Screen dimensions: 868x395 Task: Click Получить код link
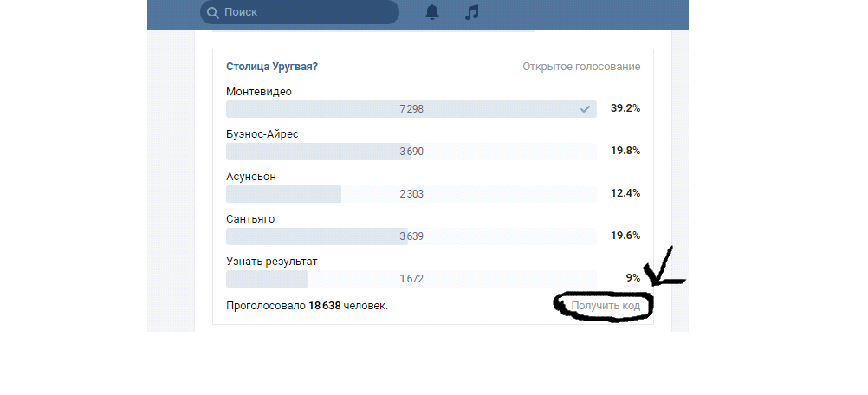(605, 306)
